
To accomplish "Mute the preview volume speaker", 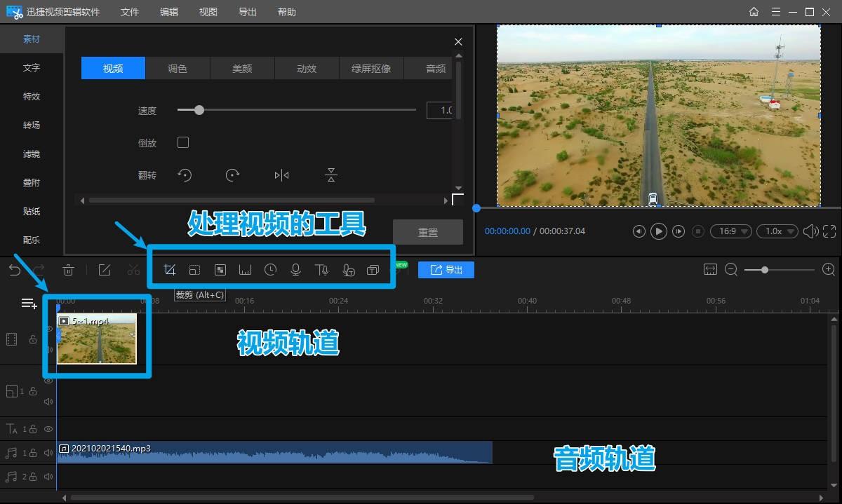I will tap(810, 231).
